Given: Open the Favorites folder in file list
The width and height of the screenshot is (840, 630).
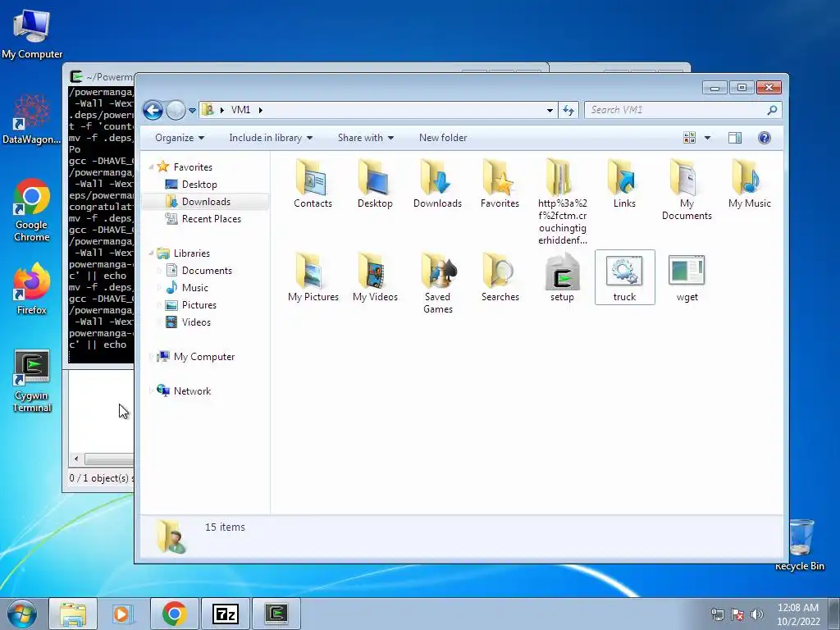Looking at the screenshot, I should [500, 184].
